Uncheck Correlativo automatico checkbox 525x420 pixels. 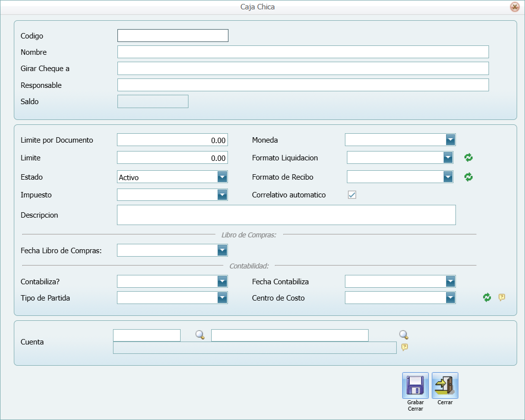(x=352, y=195)
